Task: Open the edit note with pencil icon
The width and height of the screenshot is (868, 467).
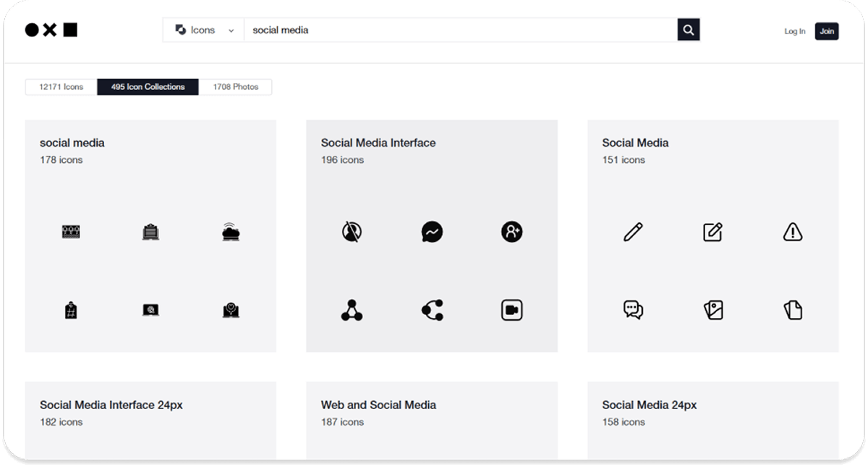Action: pos(713,232)
